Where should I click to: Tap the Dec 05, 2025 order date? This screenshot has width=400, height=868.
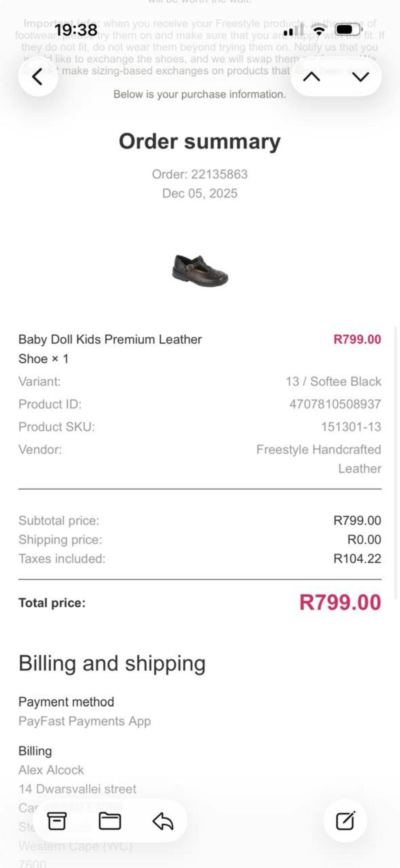click(x=200, y=193)
